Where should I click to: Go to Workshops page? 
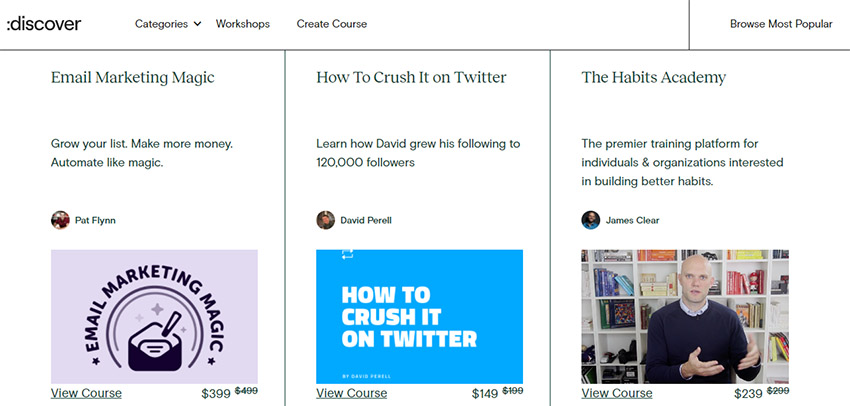click(242, 24)
